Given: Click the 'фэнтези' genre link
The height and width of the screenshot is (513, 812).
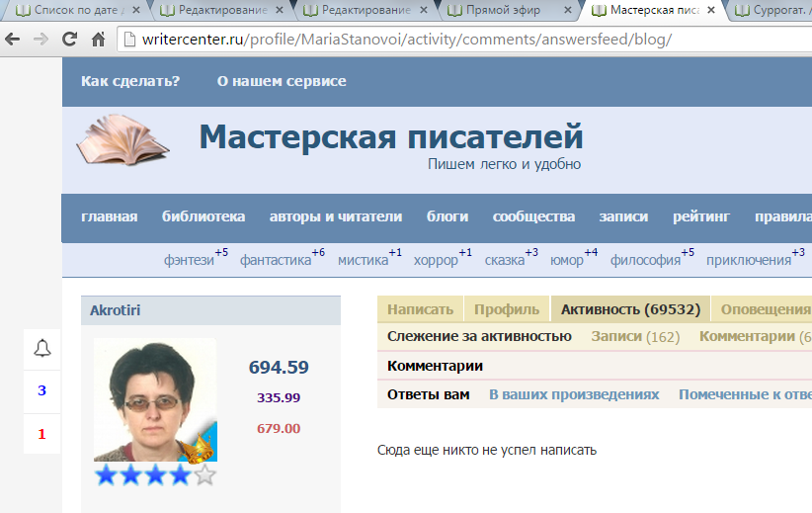Looking at the screenshot, I should pyautogui.click(x=189, y=261).
